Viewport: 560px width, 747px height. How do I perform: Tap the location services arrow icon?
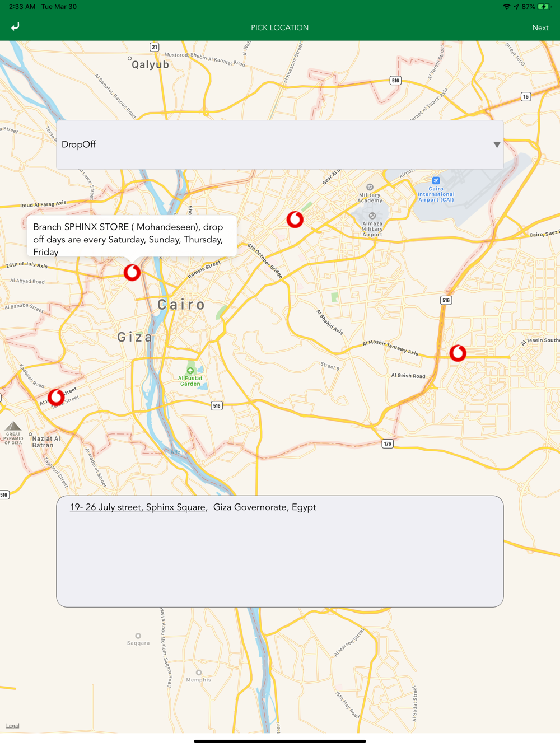516,7
